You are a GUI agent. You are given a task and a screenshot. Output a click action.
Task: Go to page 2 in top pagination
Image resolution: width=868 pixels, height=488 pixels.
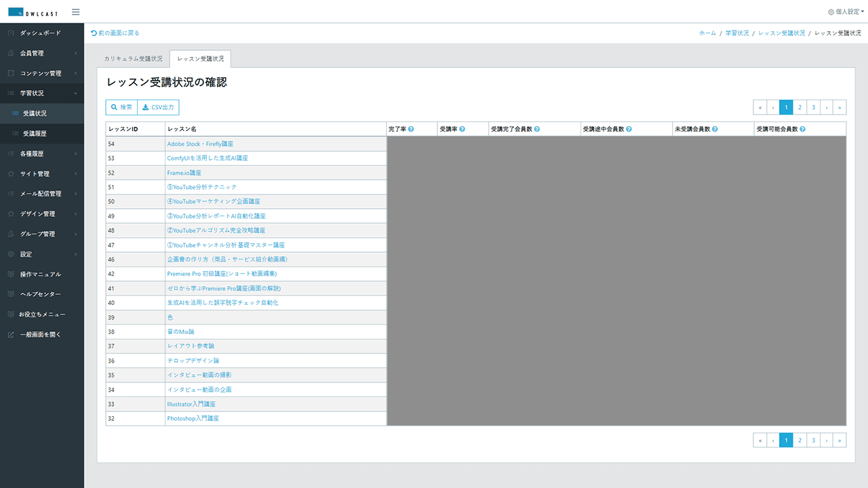[x=800, y=107]
